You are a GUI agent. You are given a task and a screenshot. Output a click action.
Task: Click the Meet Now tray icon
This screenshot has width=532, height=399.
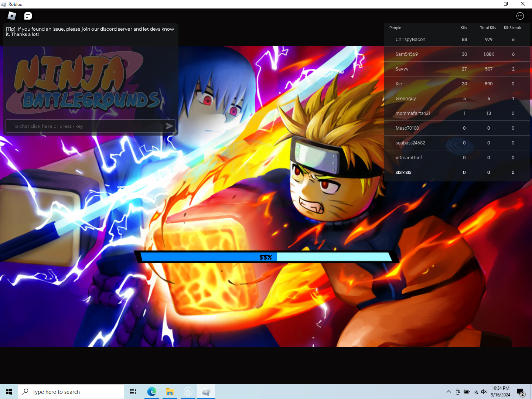point(458,392)
